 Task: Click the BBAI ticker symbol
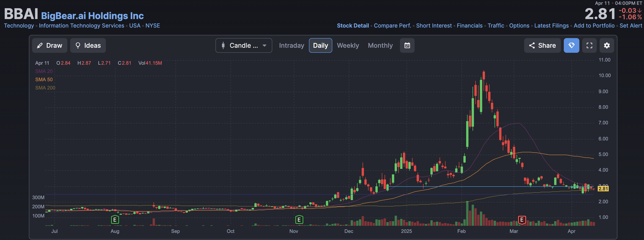21,14
